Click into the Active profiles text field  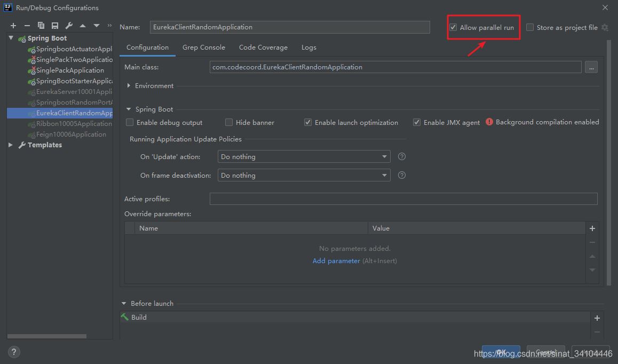[x=403, y=199]
